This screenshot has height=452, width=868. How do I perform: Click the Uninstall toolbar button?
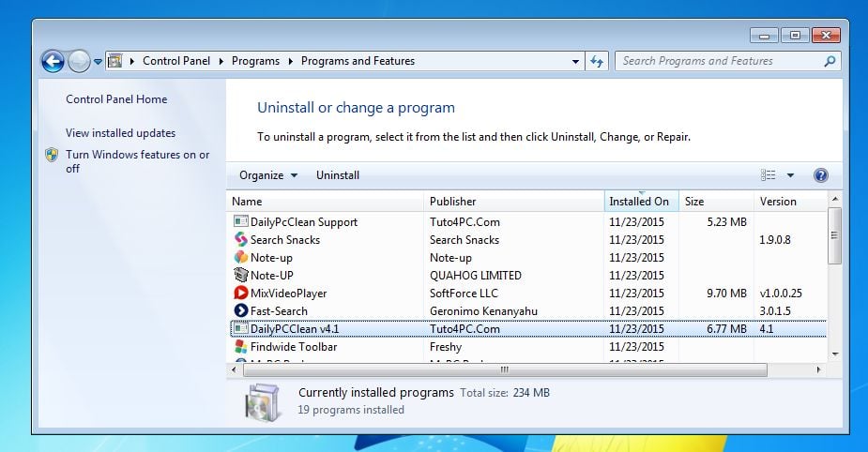pos(338,174)
